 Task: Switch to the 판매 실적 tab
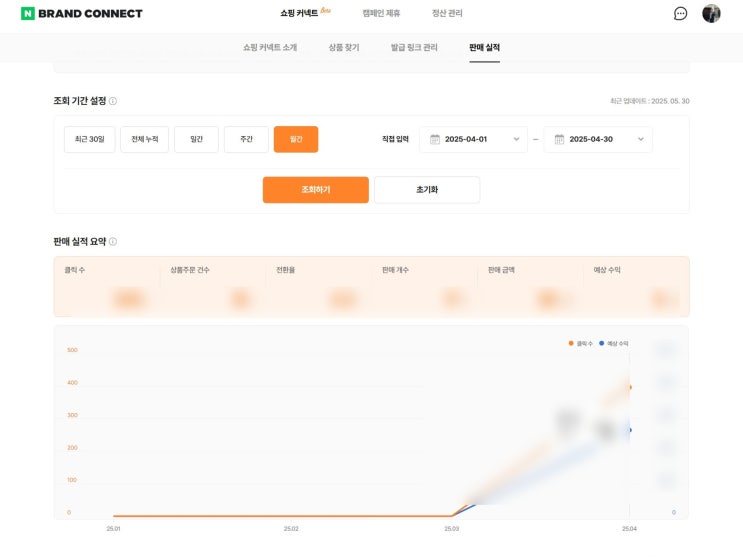click(484, 47)
